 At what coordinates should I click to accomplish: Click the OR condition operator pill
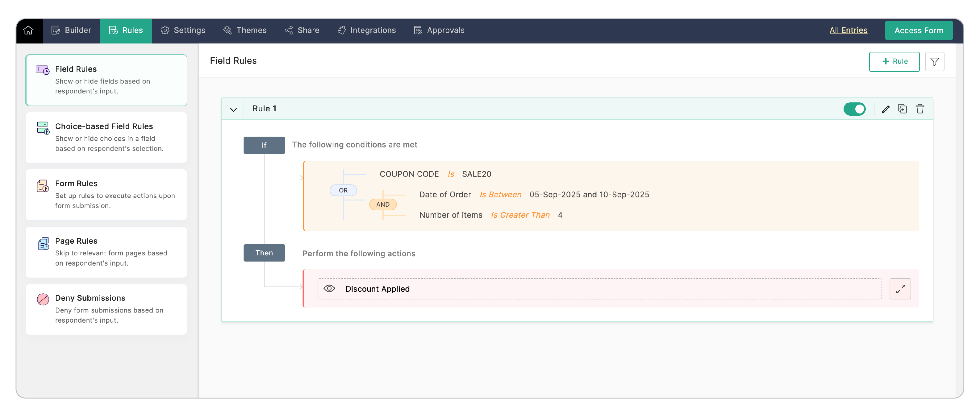point(343,190)
